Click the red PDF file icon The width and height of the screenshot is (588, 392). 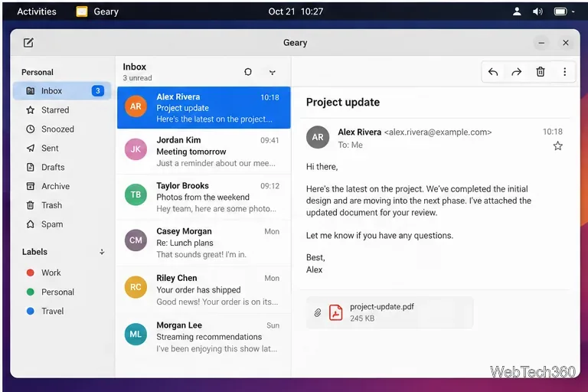335,312
